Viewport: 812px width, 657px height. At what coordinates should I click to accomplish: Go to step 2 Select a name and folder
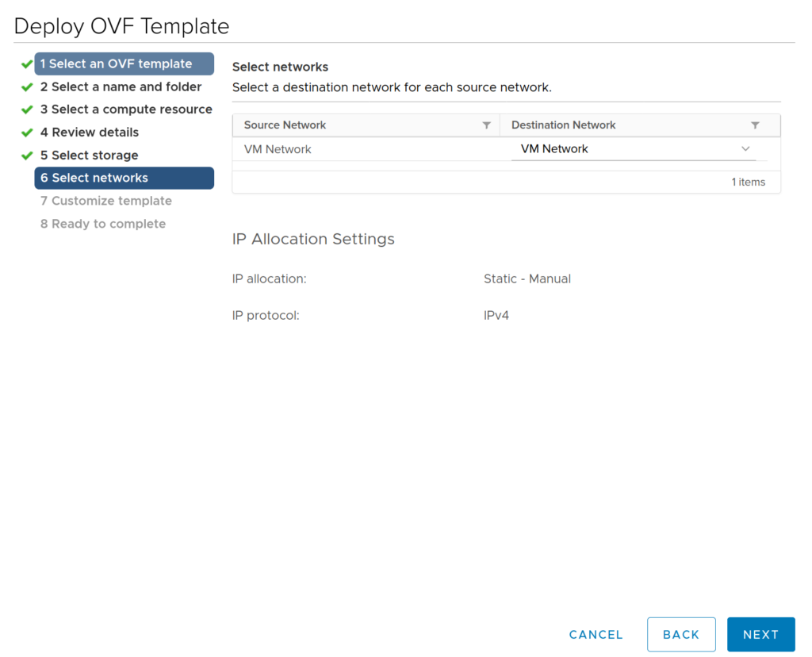(x=121, y=86)
